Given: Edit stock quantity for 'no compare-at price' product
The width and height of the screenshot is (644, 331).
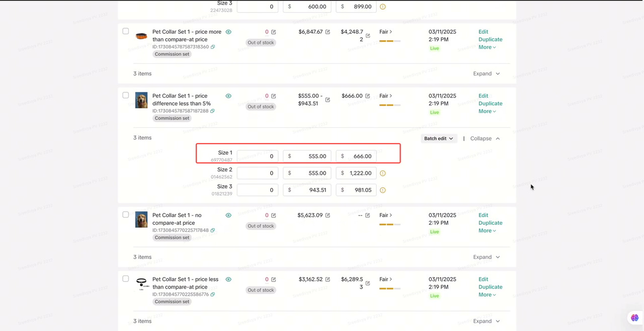Looking at the screenshot, I should pyautogui.click(x=274, y=216).
